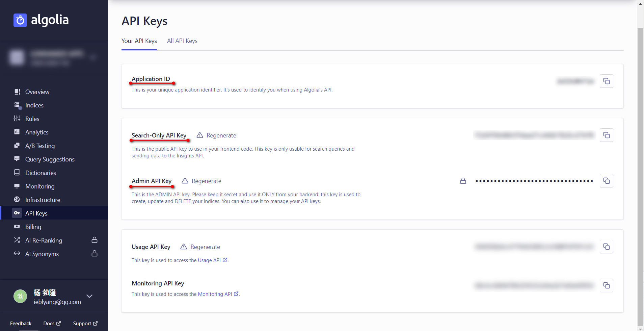This screenshot has width=644, height=331.
Task: Open the application switcher dropdown
Action: [93, 57]
